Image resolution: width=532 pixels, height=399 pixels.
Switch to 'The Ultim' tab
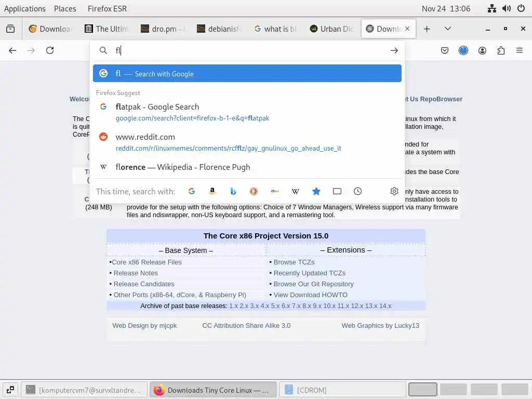point(106,29)
